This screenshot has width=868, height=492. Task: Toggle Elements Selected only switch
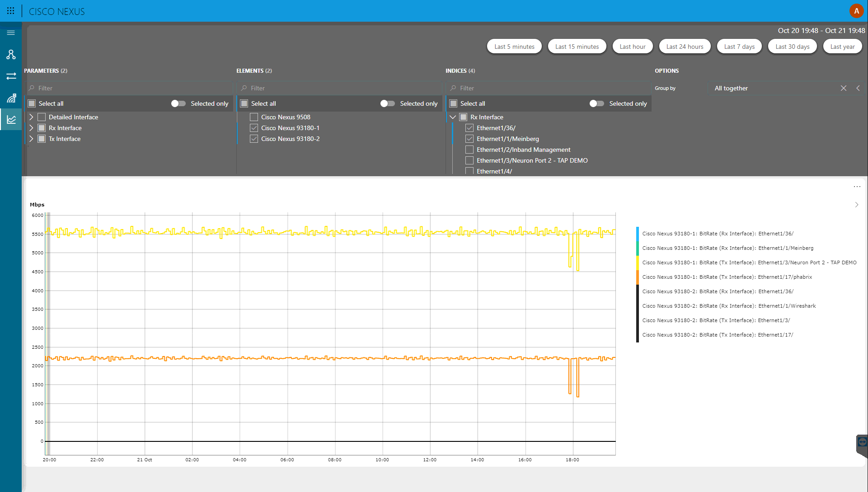[387, 103]
